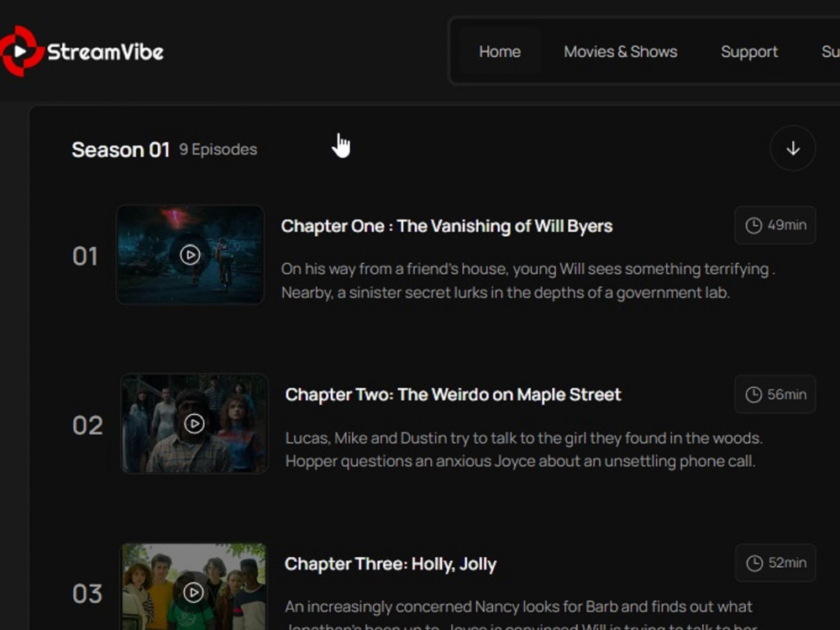Play episode 02 using its play icon
The image size is (840, 630).
(194, 423)
